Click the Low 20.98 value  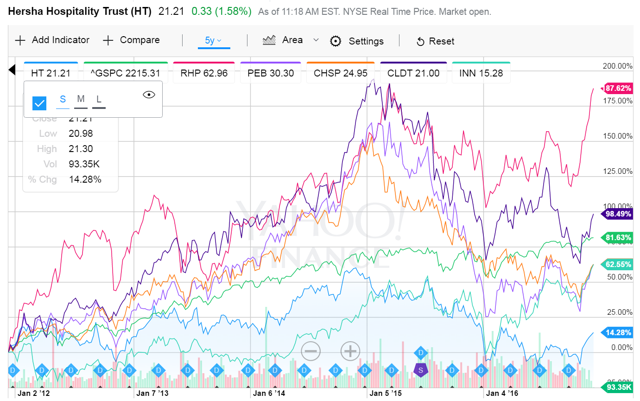(80, 134)
